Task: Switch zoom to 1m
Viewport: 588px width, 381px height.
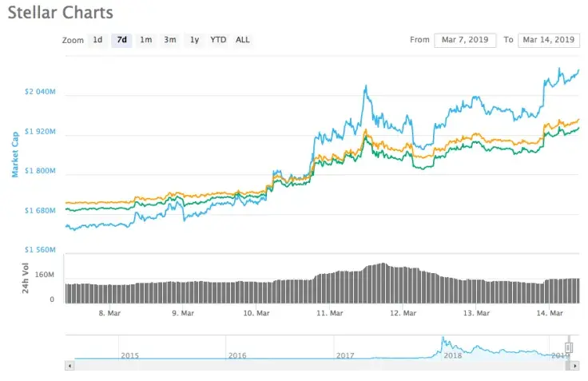Action: 145,39
